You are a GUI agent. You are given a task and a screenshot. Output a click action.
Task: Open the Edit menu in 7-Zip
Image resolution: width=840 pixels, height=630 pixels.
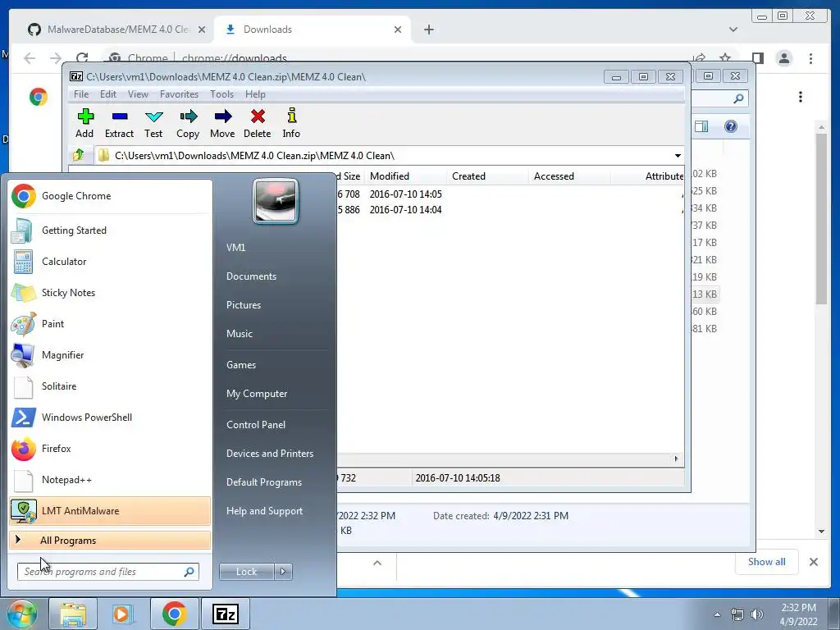108,94
